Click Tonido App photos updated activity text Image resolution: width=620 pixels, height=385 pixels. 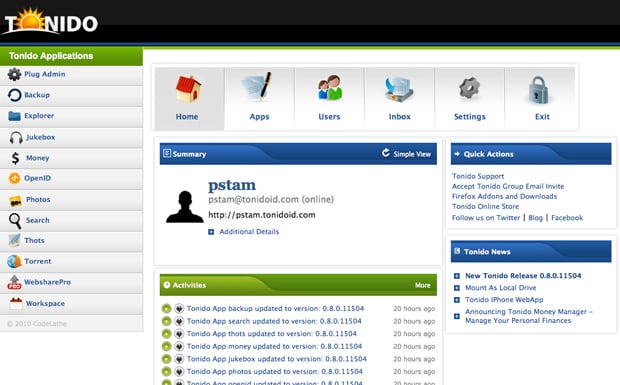point(274,372)
